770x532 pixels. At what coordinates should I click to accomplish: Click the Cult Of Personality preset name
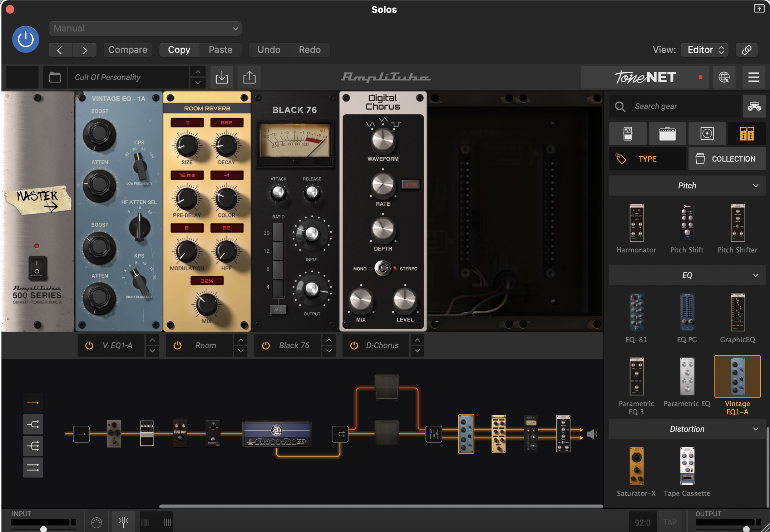[x=128, y=77]
